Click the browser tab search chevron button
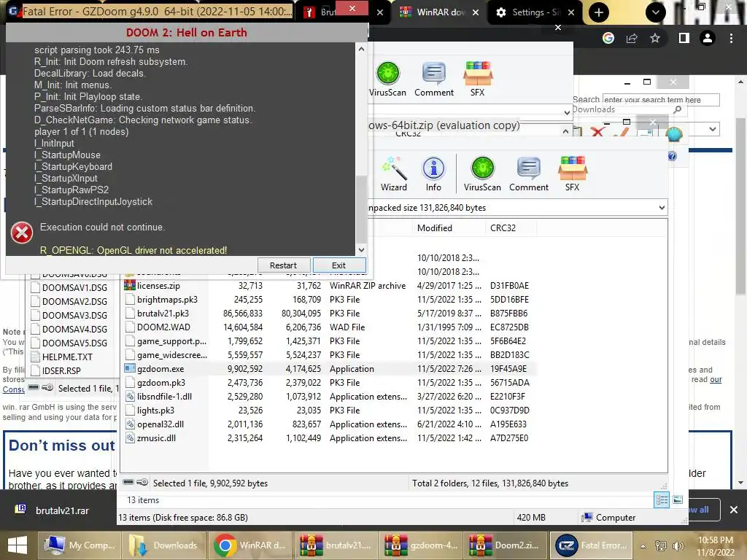 pyautogui.click(x=656, y=12)
